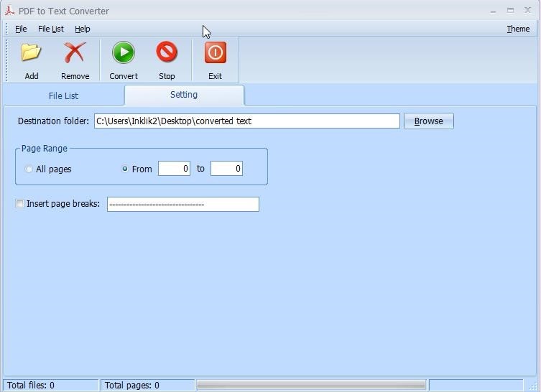Start conversion with the Convert icon
541x392 pixels.
click(x=123, y=53)
